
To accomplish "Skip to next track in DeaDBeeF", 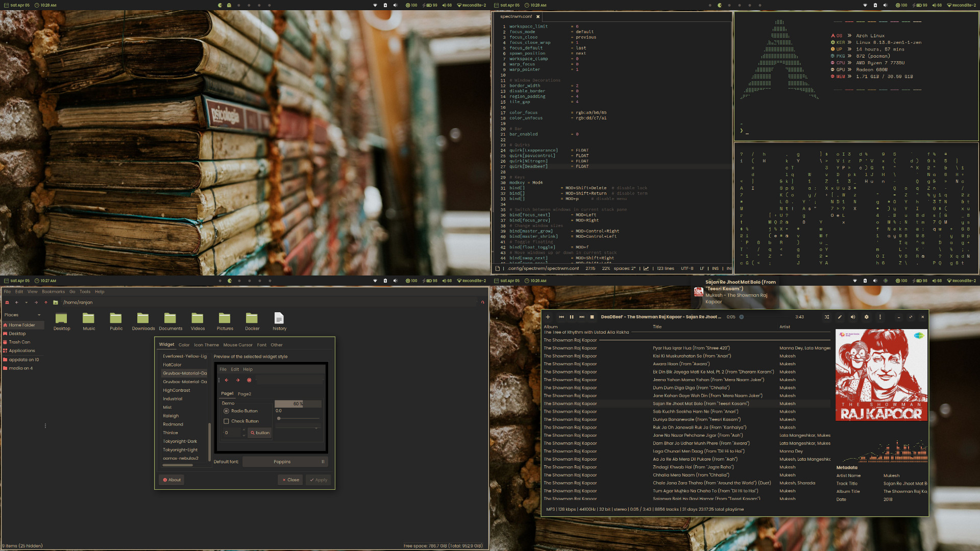I will pyautogui.click(x=582, y=317).
